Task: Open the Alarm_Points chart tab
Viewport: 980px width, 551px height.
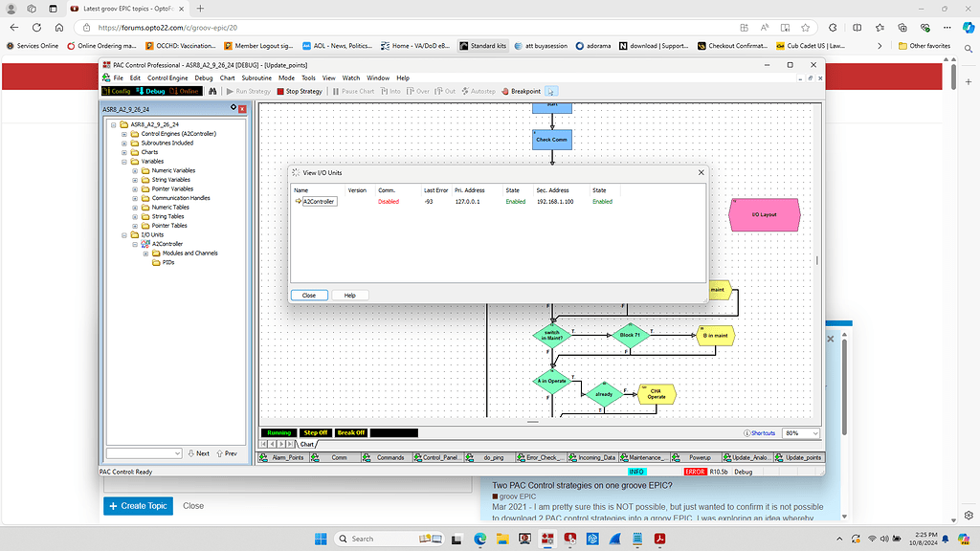Action: 282,457
